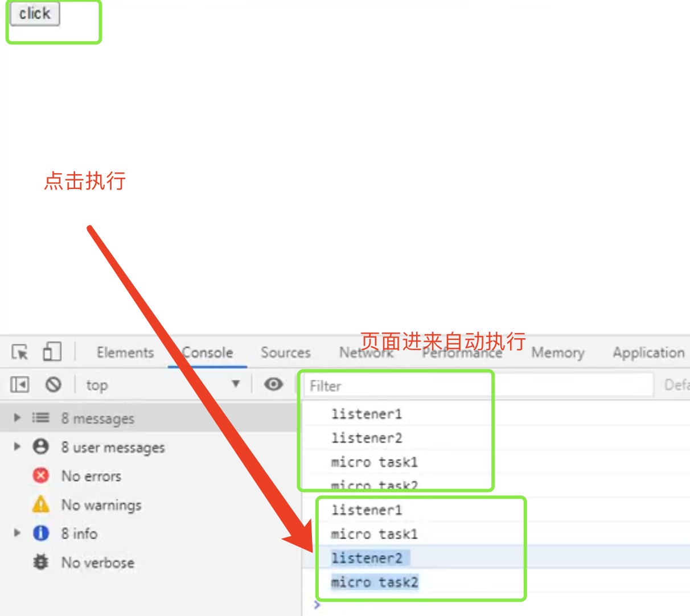The width and height of the screenshot is (690, 616).
Task: Select the highlighted listener2 console entry
Action: click(367, 558)
